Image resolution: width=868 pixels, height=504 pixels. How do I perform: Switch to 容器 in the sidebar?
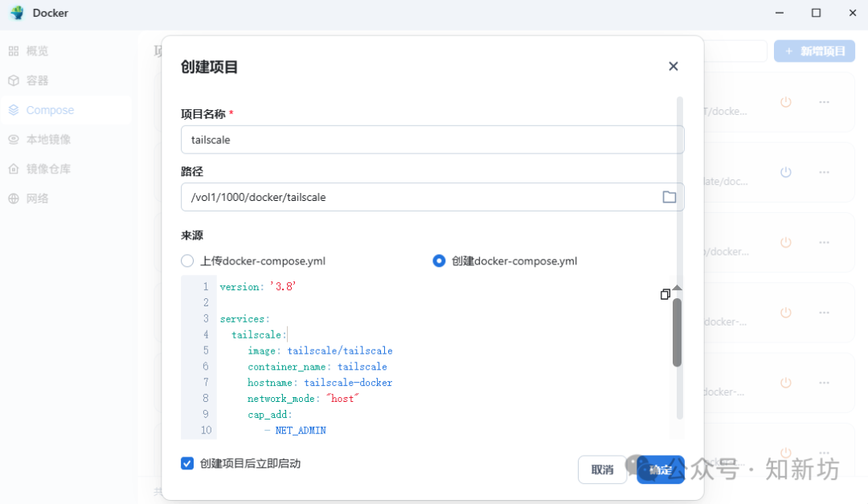pos(37,80)
